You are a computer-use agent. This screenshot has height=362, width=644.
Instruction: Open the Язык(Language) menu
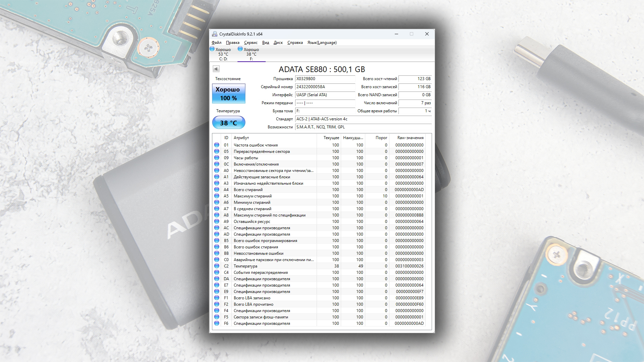coord(322,43)
